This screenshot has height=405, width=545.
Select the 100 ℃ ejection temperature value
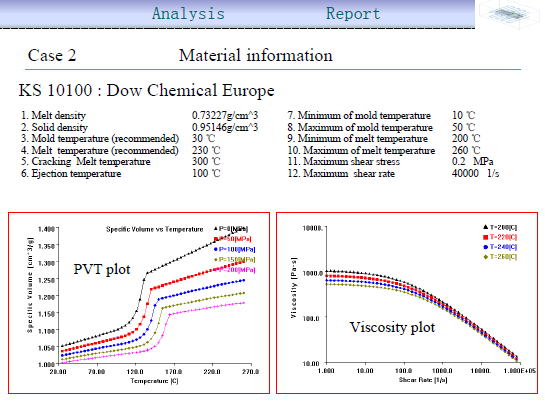[206, 173]
